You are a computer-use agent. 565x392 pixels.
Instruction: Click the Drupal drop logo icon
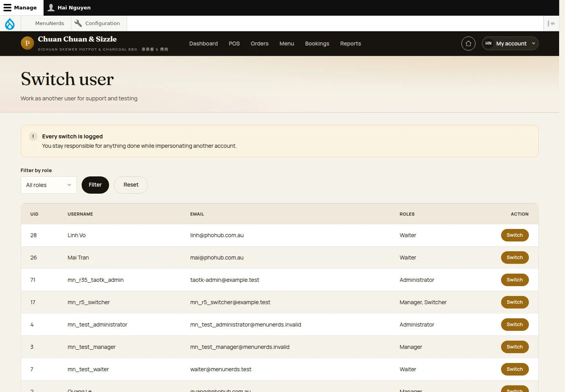click(10, 24)
